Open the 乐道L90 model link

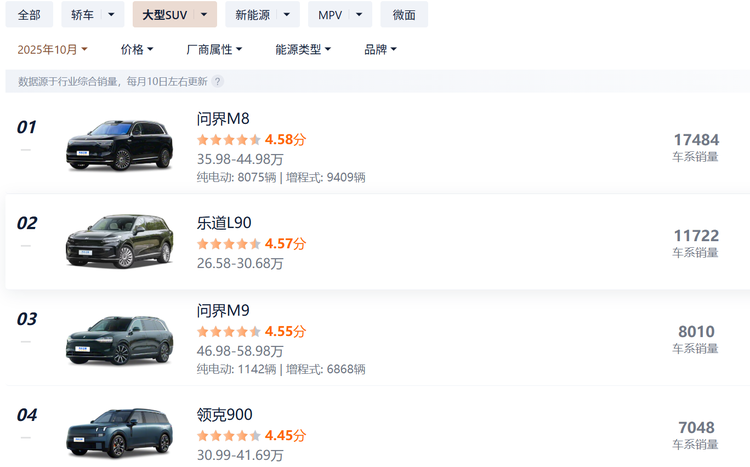[x=224, y=223]
